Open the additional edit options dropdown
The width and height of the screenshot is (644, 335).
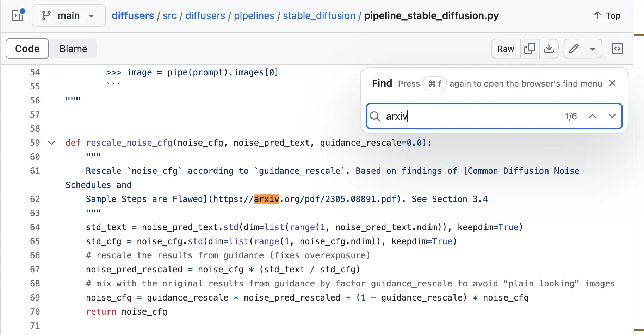pos(593,49)
